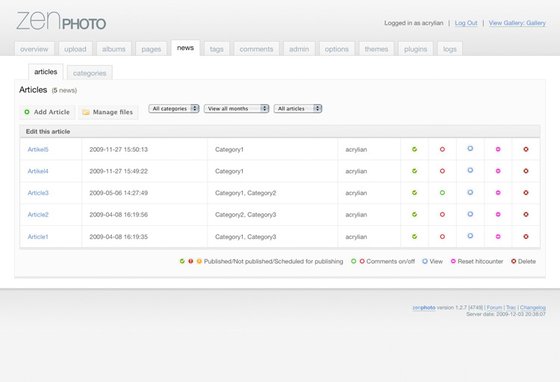Switch to the tags tab

point(216,49)
